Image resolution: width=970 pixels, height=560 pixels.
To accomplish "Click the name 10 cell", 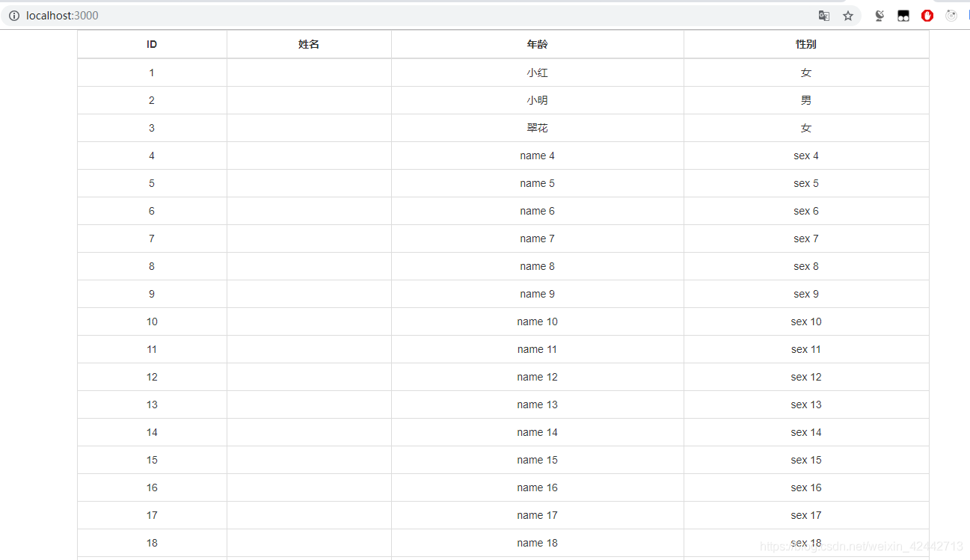I will [537, 321].
